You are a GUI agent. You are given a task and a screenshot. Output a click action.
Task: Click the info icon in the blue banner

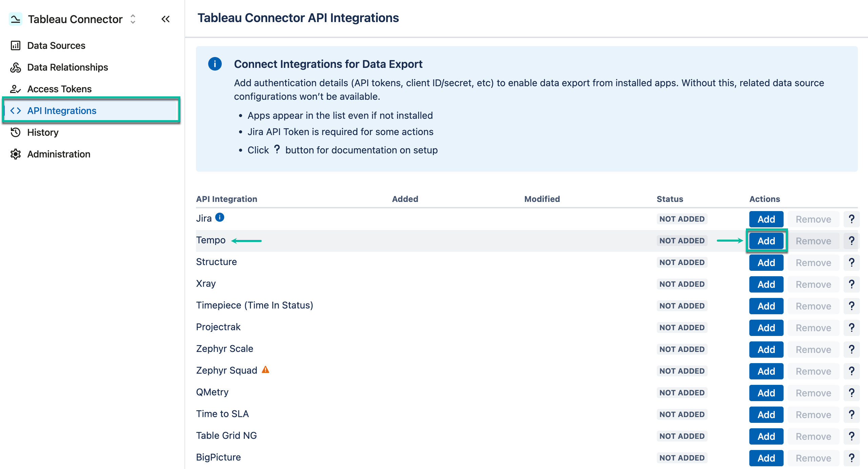coord(216,64)
